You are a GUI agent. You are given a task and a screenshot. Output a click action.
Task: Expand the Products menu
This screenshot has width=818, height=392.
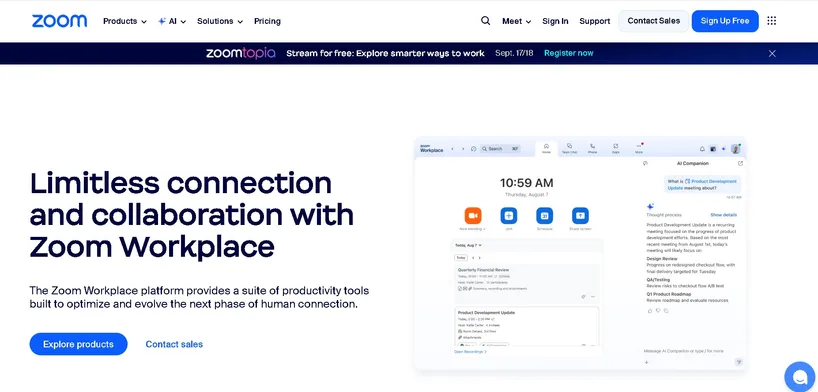point(125,21)
